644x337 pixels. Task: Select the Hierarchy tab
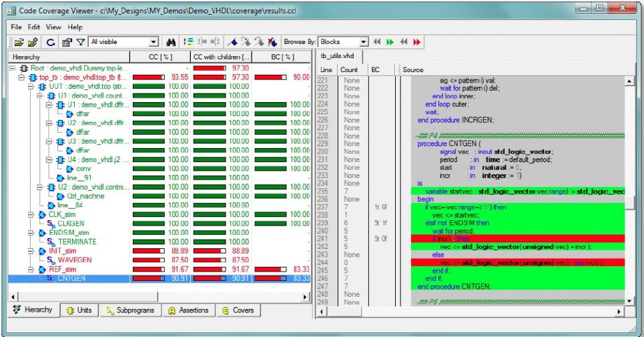[x=33, y=310]
